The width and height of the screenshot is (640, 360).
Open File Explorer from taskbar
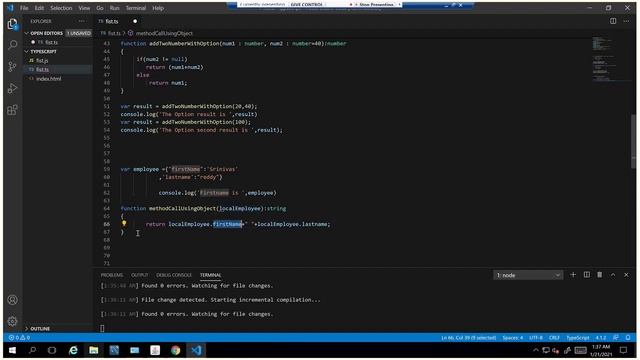coord(93,350)
